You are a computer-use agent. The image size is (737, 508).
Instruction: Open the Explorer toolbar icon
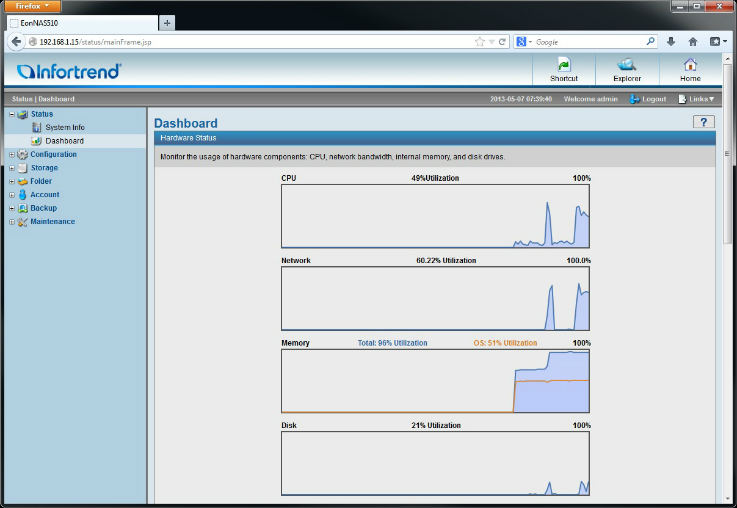click(627, 64)
